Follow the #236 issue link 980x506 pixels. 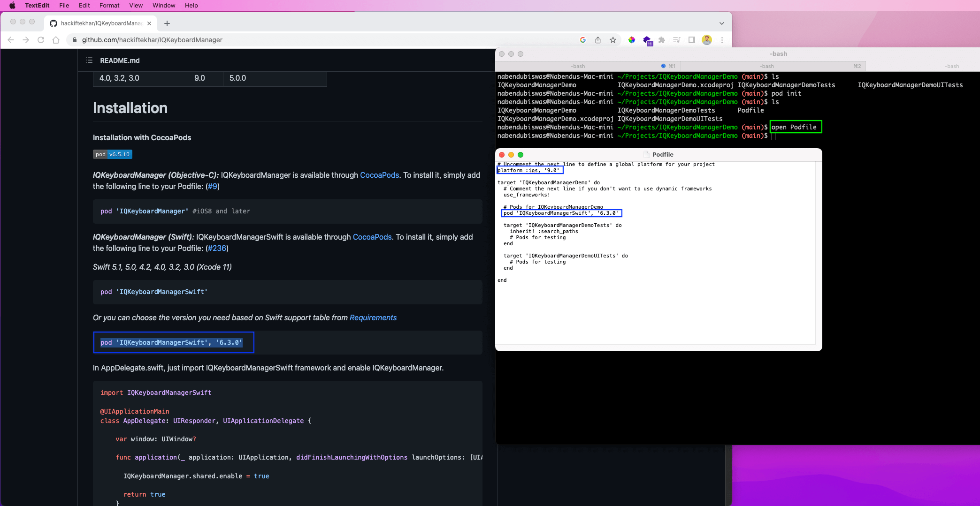click(217, 248)
